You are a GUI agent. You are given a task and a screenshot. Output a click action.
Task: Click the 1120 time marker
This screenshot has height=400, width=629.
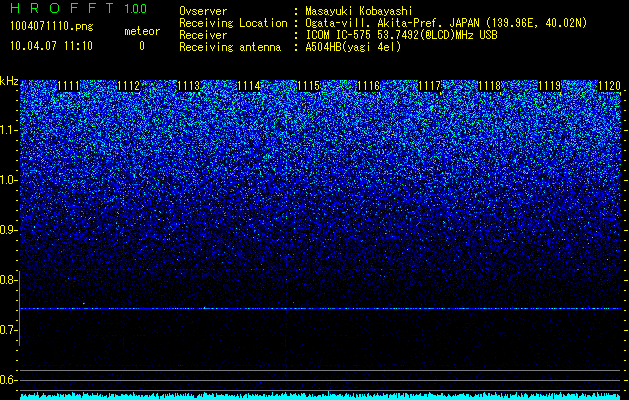pyautogui.click(x=609, y=86)
